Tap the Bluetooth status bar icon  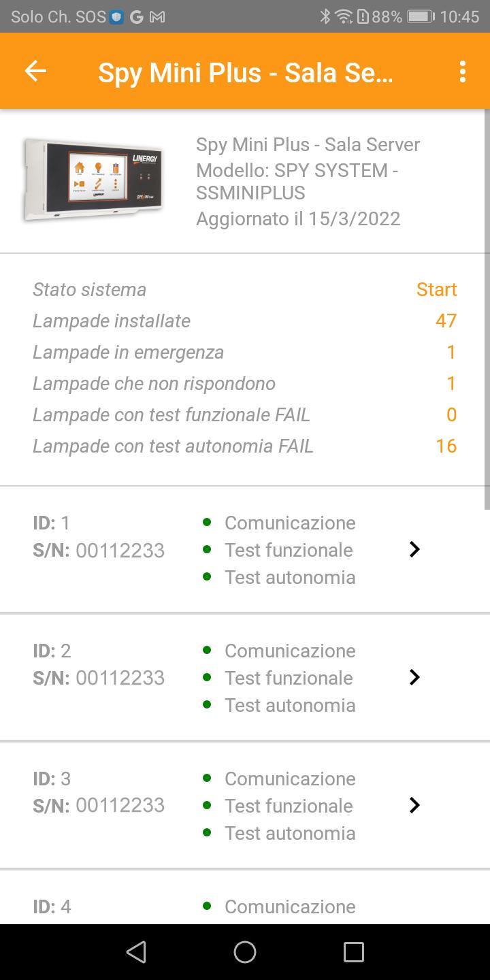tap(325, 17)
